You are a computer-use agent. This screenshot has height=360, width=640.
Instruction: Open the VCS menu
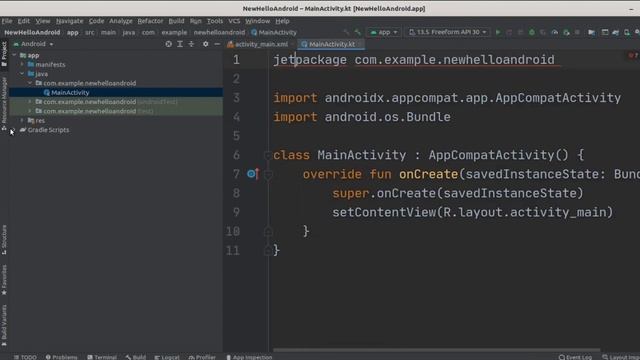point(234,21)
